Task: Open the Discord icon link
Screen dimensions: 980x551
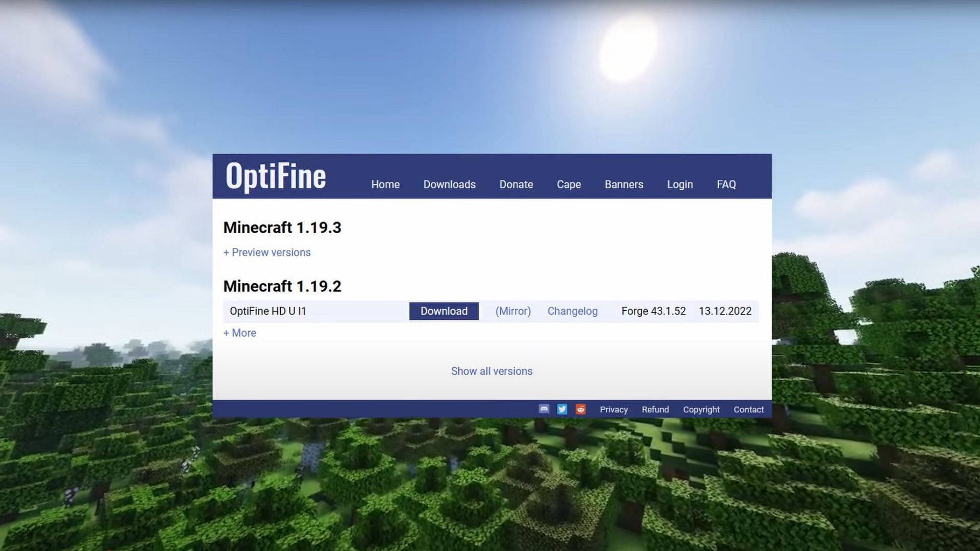Action: (x=544, y=409)
